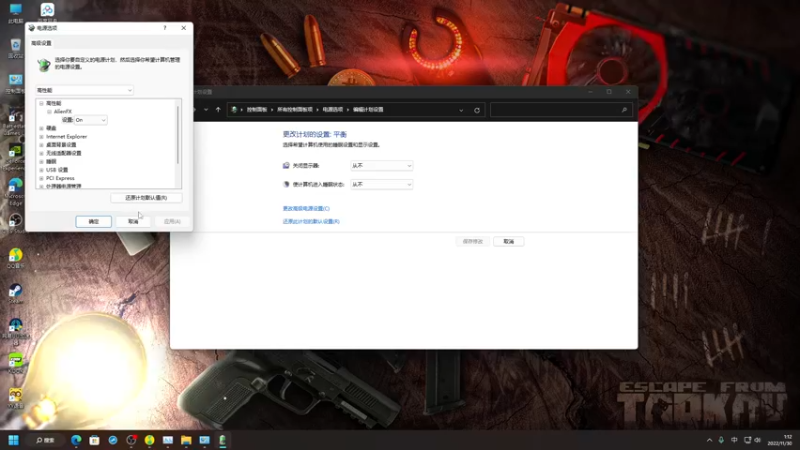Expand the desktop background settings node
This screenshot has height=450, width=800.
click(x=41, y=145)
